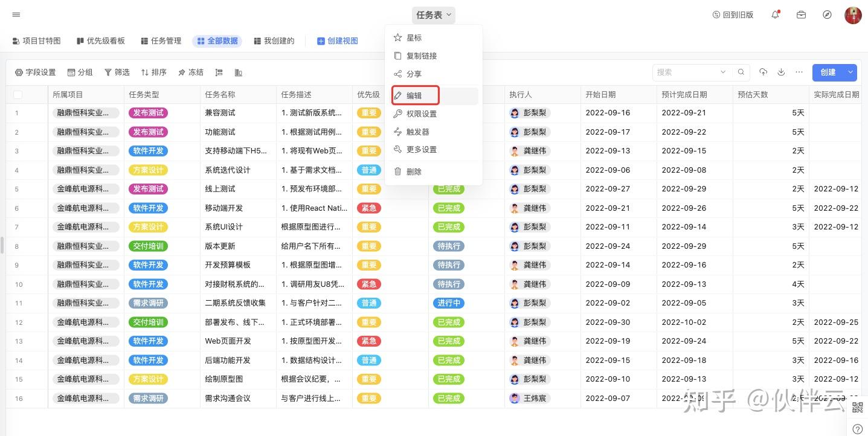Expand the search field dropdown arrow
Image resolution: width=868 pixels, height=436 pixels.
[x=723, y=72]
